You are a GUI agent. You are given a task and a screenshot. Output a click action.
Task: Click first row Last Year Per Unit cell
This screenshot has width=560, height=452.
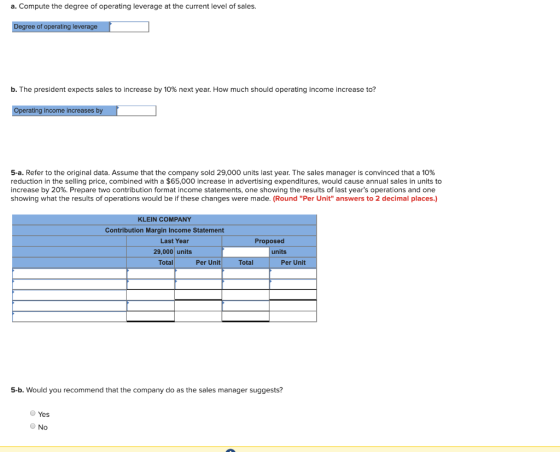tap(198, 273)
